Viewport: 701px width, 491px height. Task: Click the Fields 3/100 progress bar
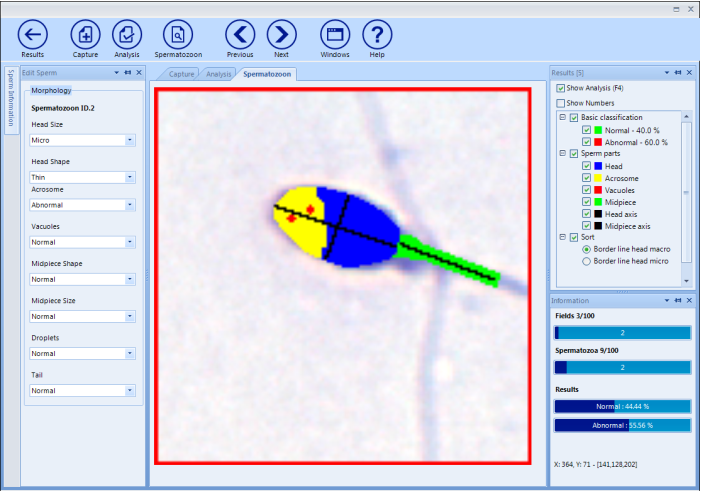(622, 333)
